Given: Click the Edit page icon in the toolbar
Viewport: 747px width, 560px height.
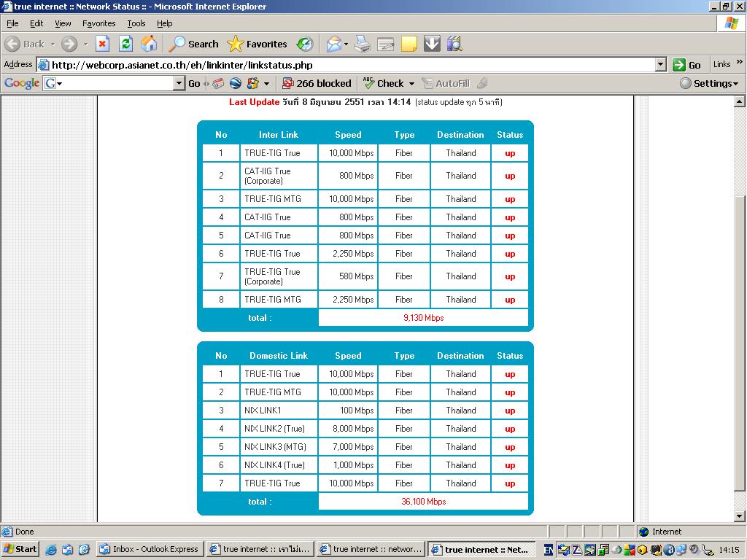Looking at the screenshot, I should click(x=385, y=44).
